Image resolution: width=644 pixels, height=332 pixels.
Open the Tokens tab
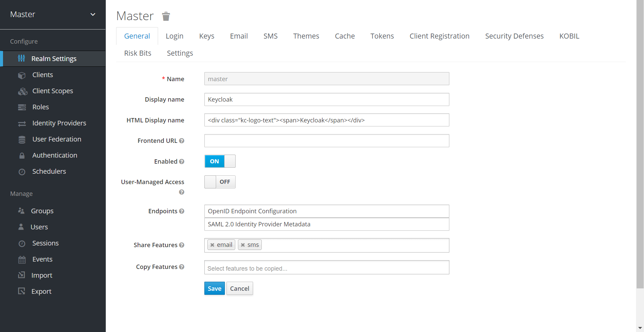click(382, 36)
